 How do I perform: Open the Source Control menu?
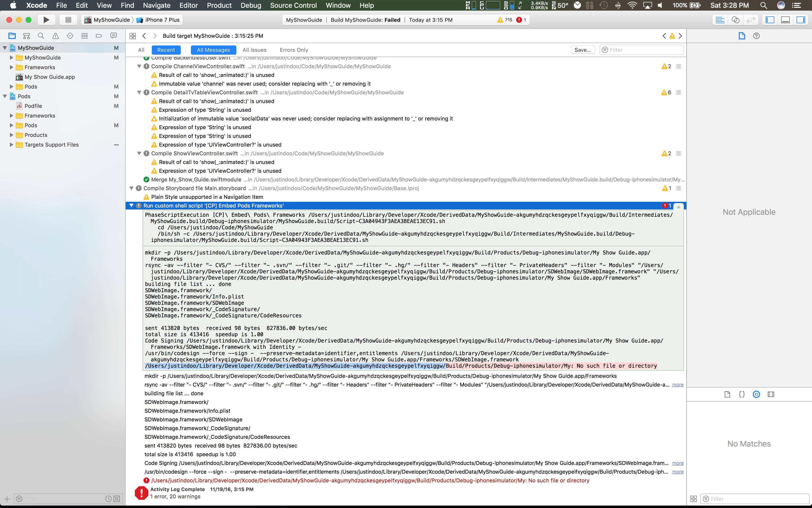tap(293, 5)
